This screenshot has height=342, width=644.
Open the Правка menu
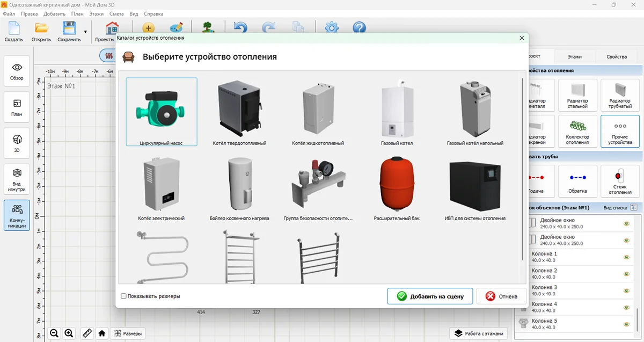point(30,13)
